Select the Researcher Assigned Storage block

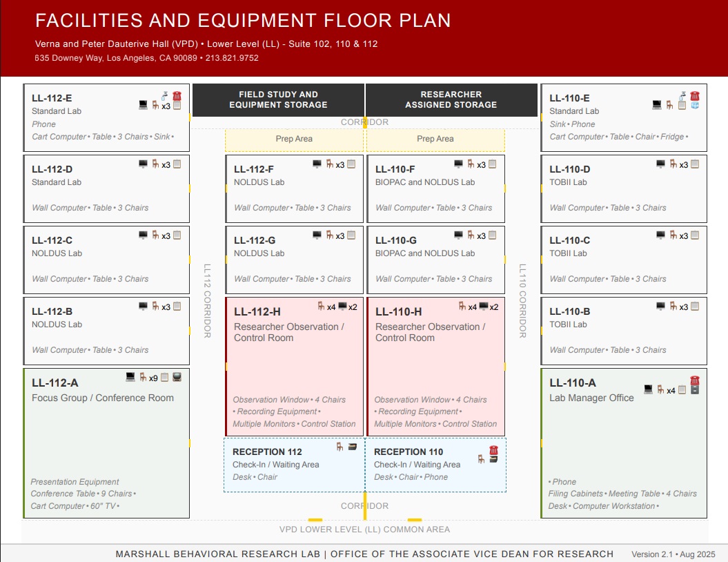(451, 100)
